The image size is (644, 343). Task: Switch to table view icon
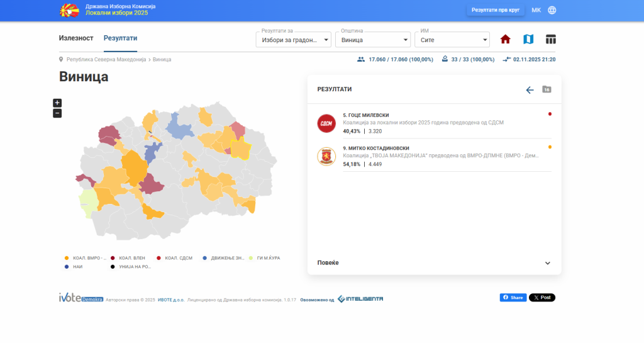tap(551, 40)
